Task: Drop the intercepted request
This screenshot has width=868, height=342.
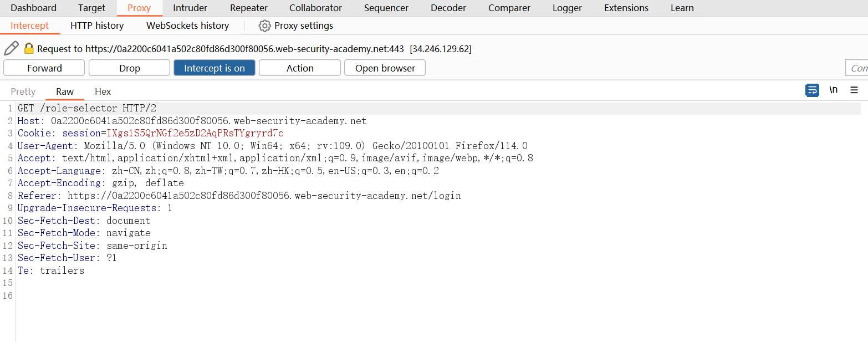Action: click(129, 68)
